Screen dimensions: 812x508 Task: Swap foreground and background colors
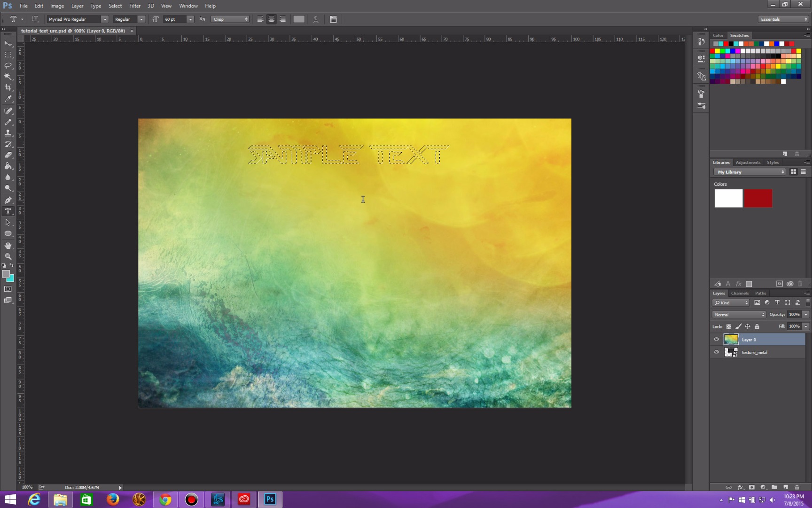tap(12, 266)
